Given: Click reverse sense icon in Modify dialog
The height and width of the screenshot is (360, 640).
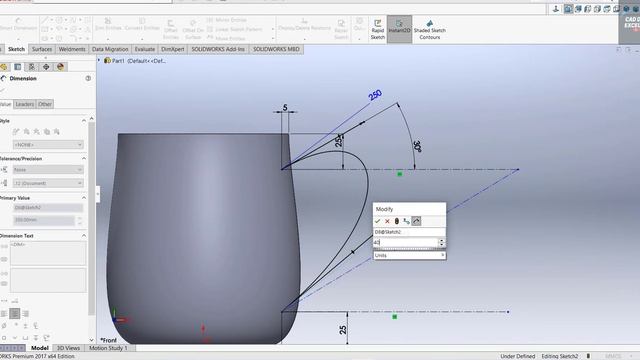Looking at the screenshot, I should pyautogui.click(x=406, y=221).
